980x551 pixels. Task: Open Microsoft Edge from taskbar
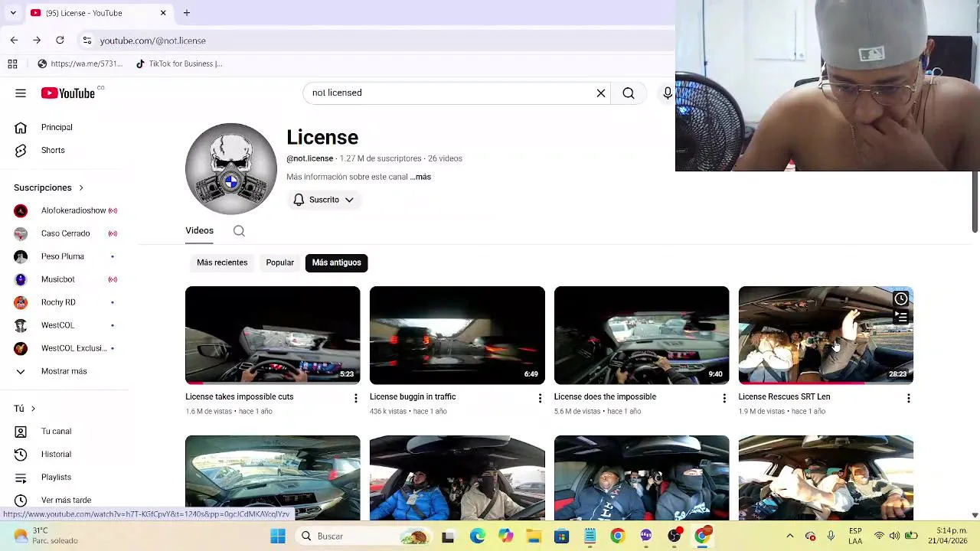coord(477,536)
